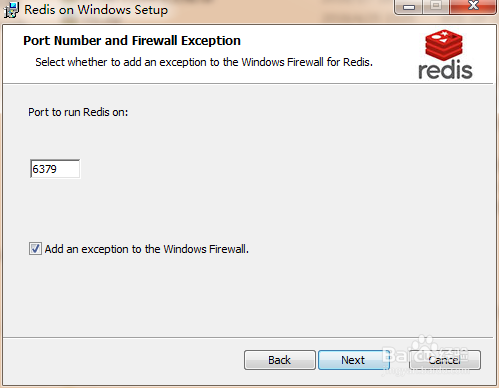This screenshot has width=499, height=388.
Task: Click the red Redis cube logo
Action: point(444,44)
